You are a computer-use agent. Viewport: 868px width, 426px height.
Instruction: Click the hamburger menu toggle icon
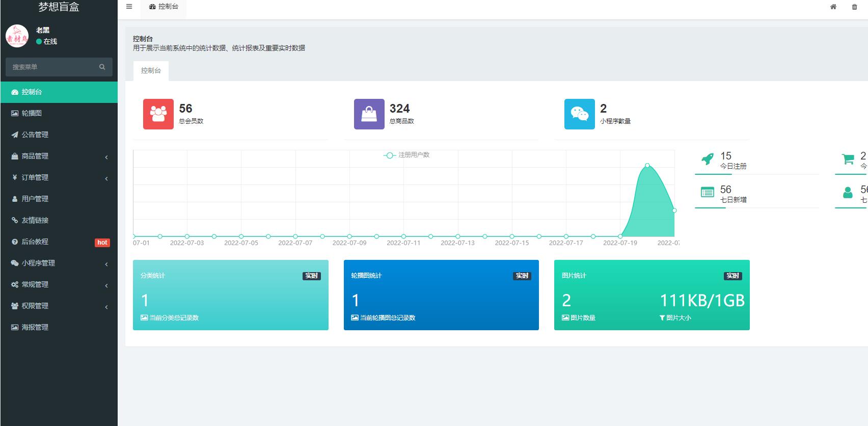click(x=129, y=7)
